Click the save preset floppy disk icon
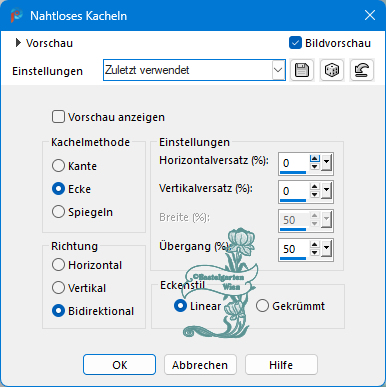This screenshot has height=387, width=386. tap(302, 70)
